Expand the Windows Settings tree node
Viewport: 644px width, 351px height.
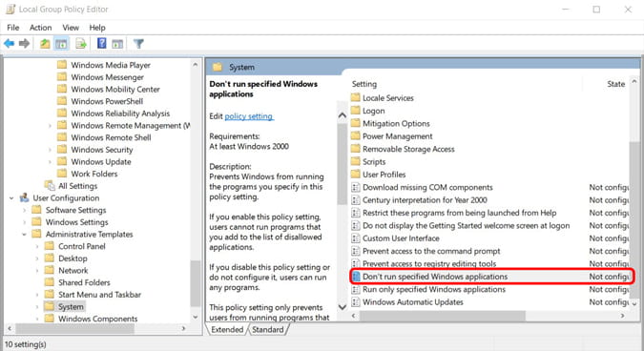(x=24, y=222)
